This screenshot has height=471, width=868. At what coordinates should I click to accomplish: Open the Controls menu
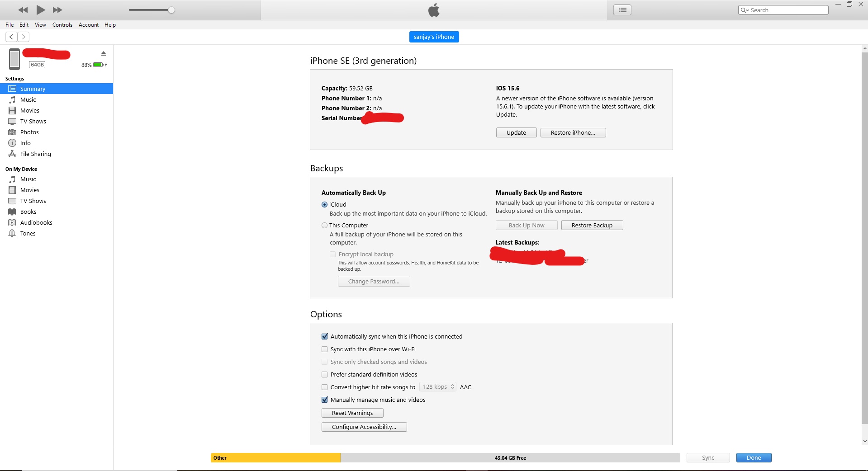point(62,25)
